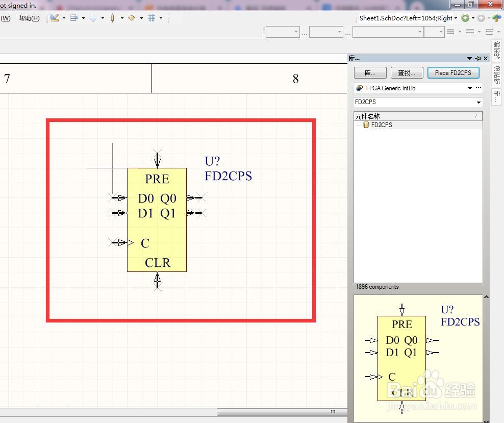Select the dashed line style icon
504x423 pixels.
click(x=470, y=32)
